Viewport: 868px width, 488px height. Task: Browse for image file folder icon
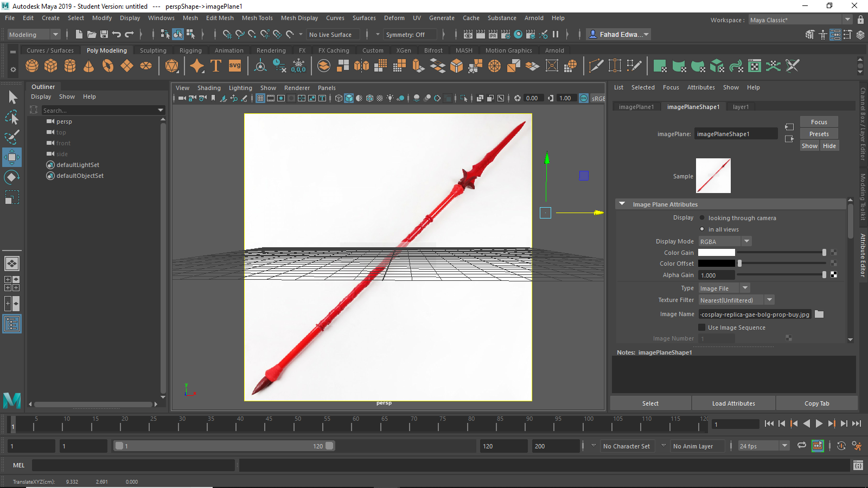(x=819, y=314)
